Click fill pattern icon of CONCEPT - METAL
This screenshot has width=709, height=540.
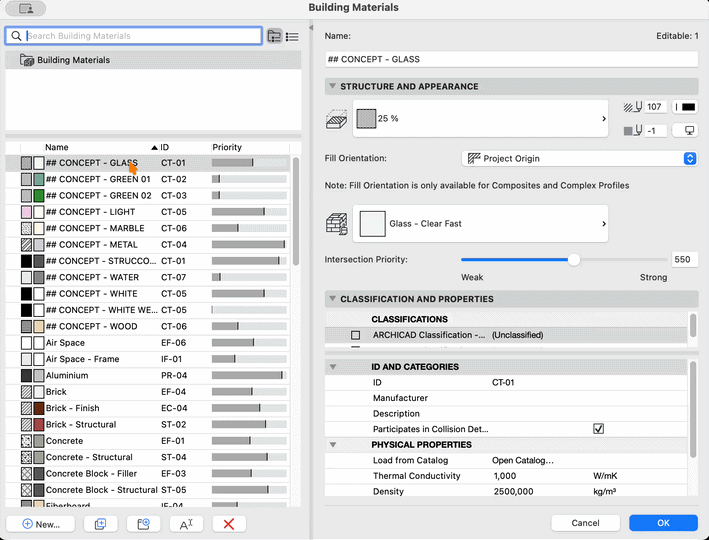click(x=26, y=245)
